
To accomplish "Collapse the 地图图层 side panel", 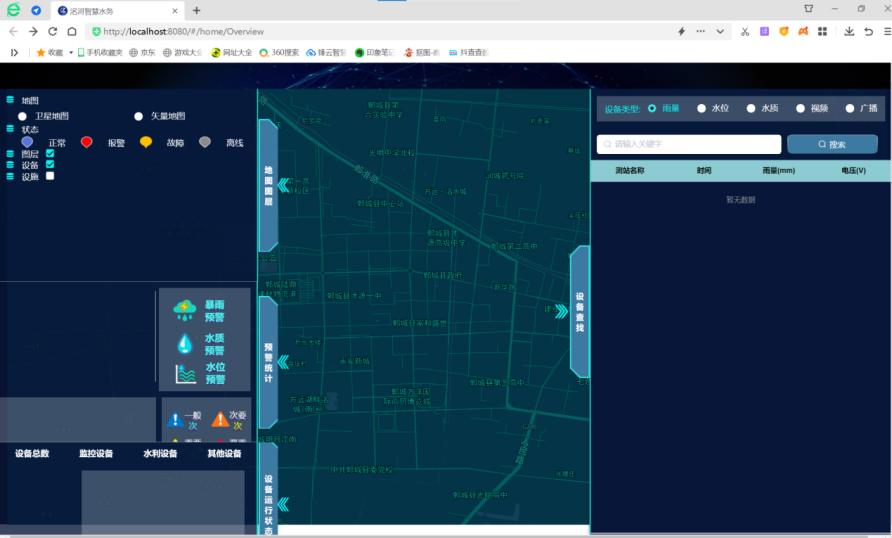I will (268, 185).
